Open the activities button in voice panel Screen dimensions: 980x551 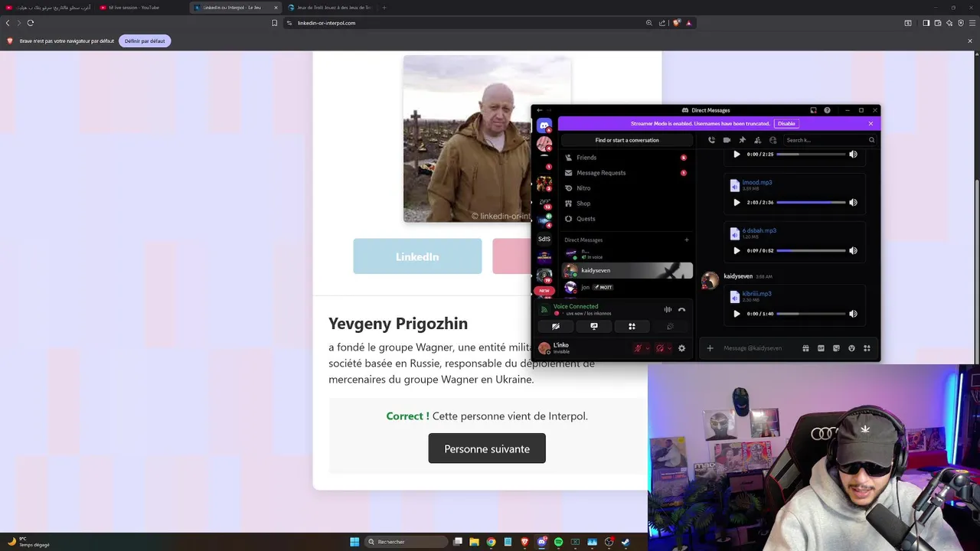pyautogui.click(x=632, y=326)
